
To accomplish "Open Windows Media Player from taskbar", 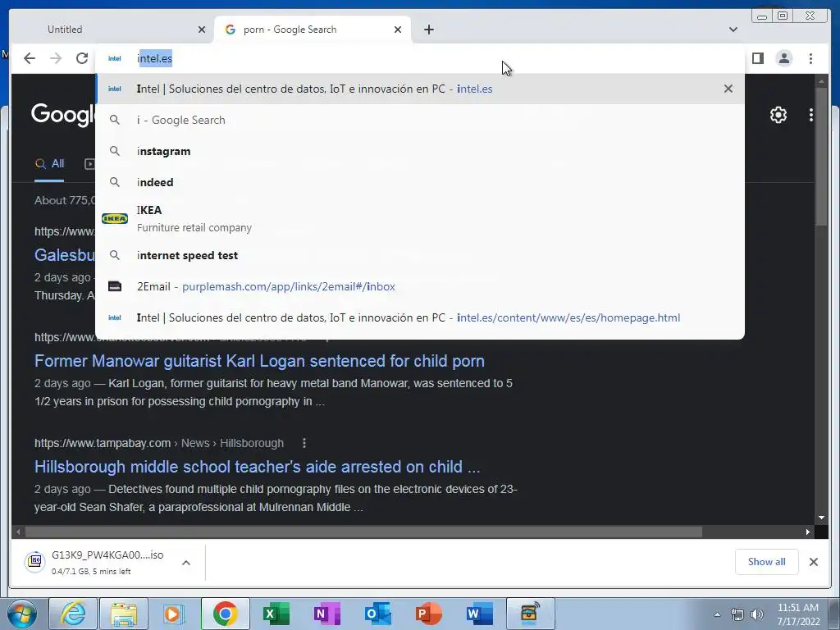I will pyautogui.click(x=174, y=614).
